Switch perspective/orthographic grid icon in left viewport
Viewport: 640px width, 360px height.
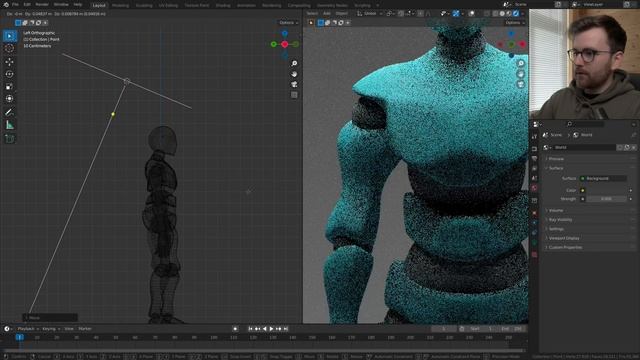[x=294, y=95]
